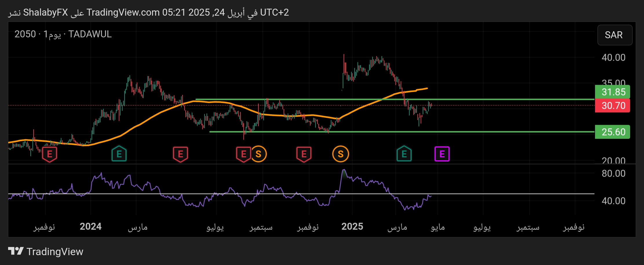Click the orange split marker near September 2024
Viewport: 644px width, 265px height.
click(258, 154)
